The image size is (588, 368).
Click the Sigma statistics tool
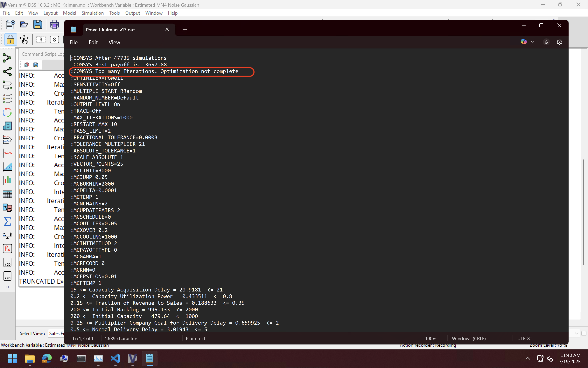(7, 222)
